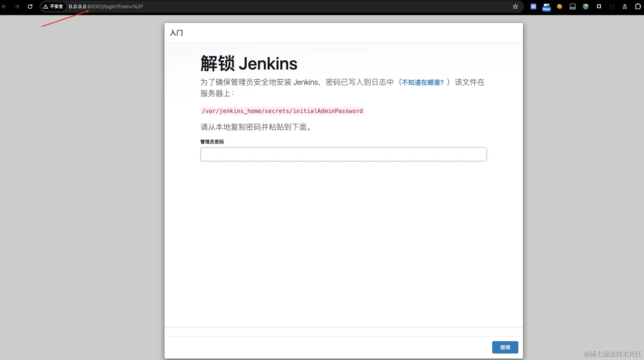Open the JH browser extension

coord(533,7)
